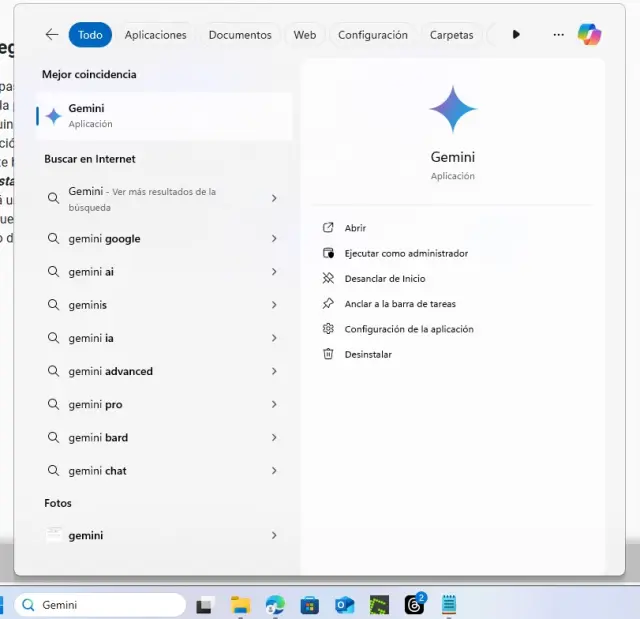
Task: Switch to the Aplicaciones filter tab
Action: pyautogui.click(x=155, y=35)
